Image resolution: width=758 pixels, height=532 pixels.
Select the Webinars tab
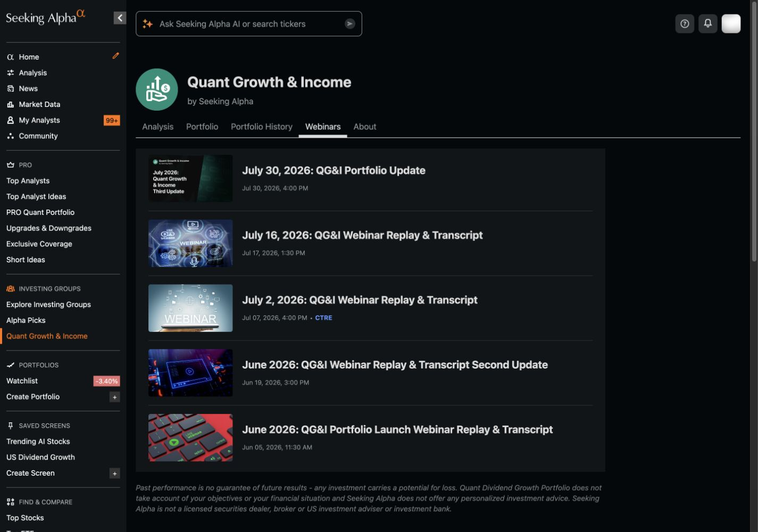click(323, 127)
